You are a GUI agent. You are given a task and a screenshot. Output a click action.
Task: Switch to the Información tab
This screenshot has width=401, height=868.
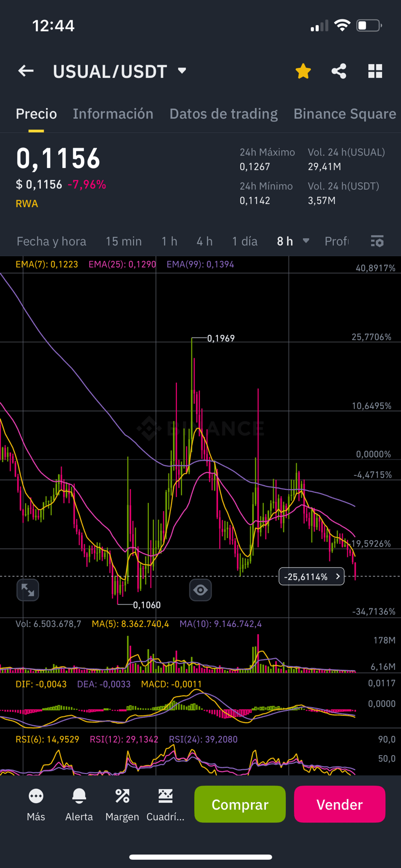[113, 114]
